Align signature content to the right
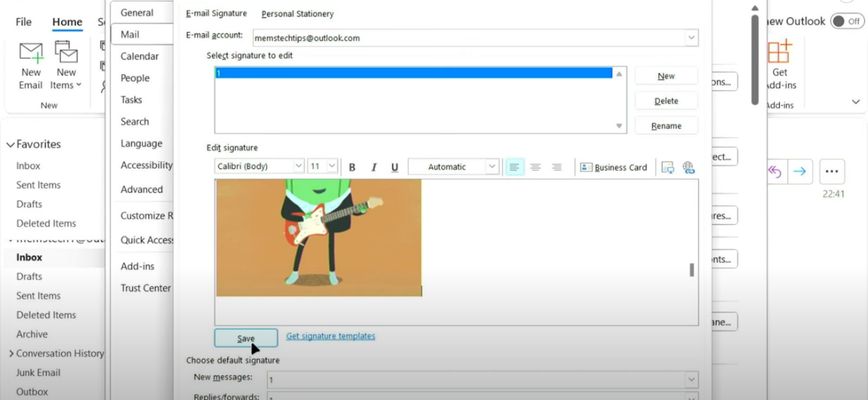 (x=556, y=167)
